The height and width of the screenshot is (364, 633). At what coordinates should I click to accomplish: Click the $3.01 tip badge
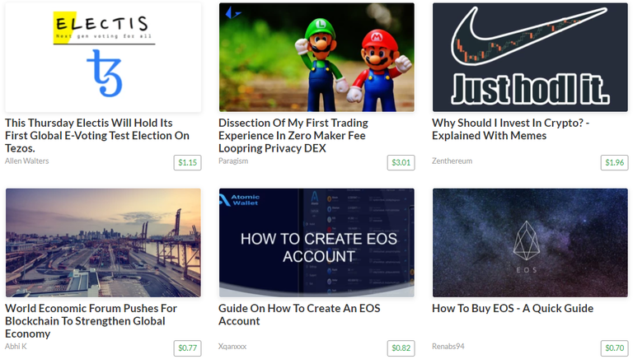401,162
